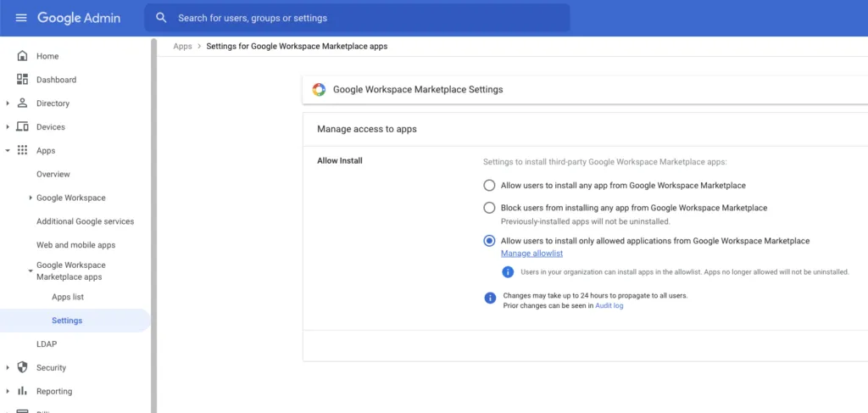
Task: Open Web and mobile apps
Action: [x=75, y=245]
